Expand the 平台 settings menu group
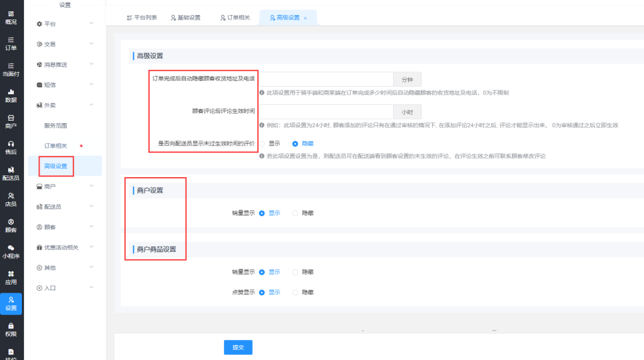The width and height of the screenshot is (644, 360). click(65, 24)
